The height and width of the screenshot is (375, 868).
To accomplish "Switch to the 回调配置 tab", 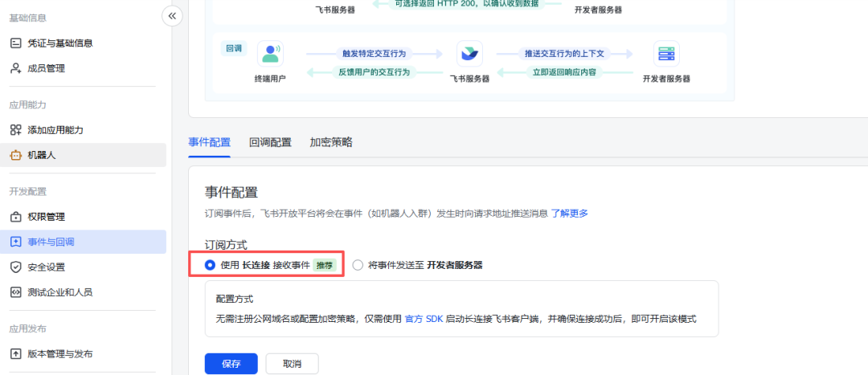I will tap(270, 142).
